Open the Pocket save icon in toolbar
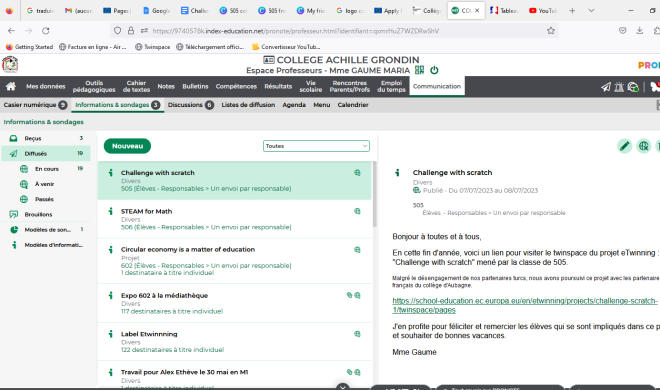Screen dimensions: 660x390 [x=623, y=30]
